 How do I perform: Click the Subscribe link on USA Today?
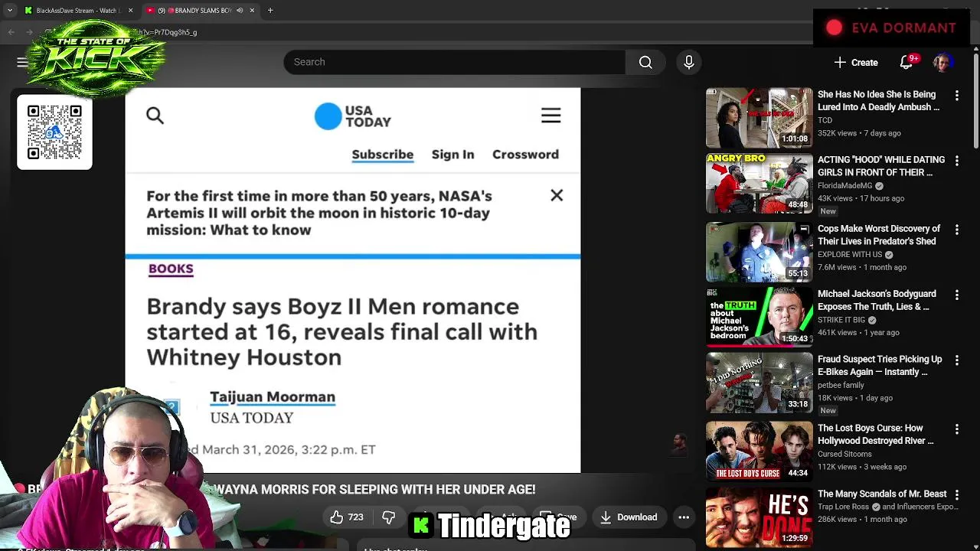coord(383,155)
